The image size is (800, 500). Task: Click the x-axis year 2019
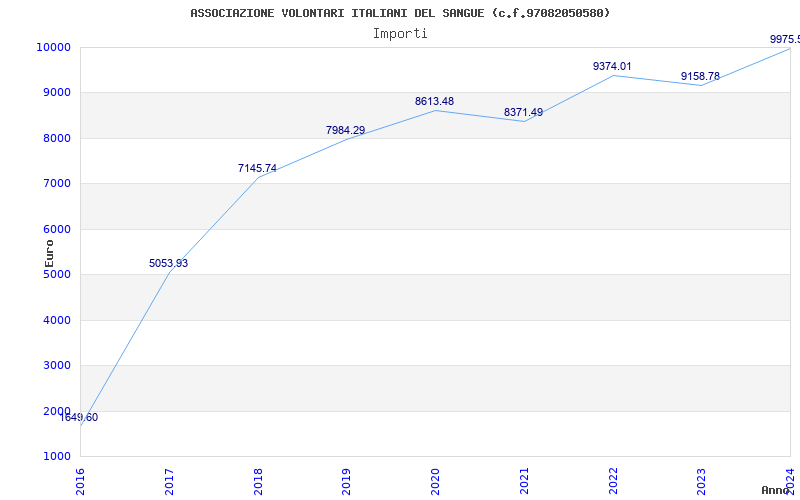[x=346, y=481]
